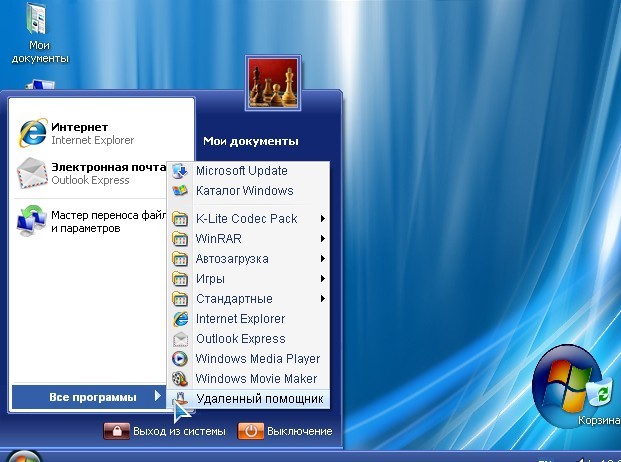Open the WinRAR programs entry
This screenshot has height=462, width=621.
[248, 239]
